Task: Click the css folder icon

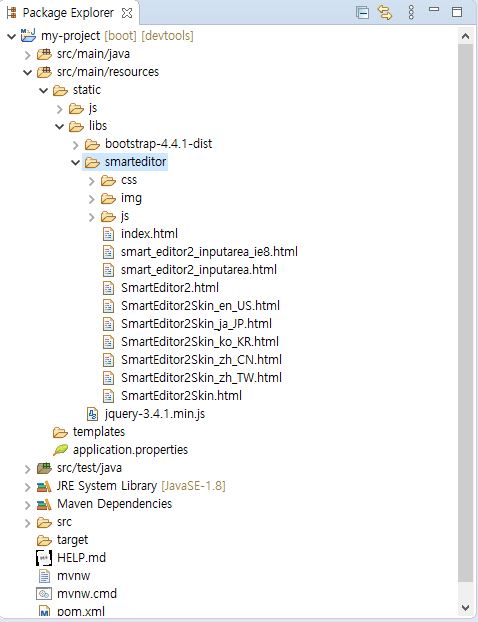Action: pyautogui.click(x=109, y=180)
